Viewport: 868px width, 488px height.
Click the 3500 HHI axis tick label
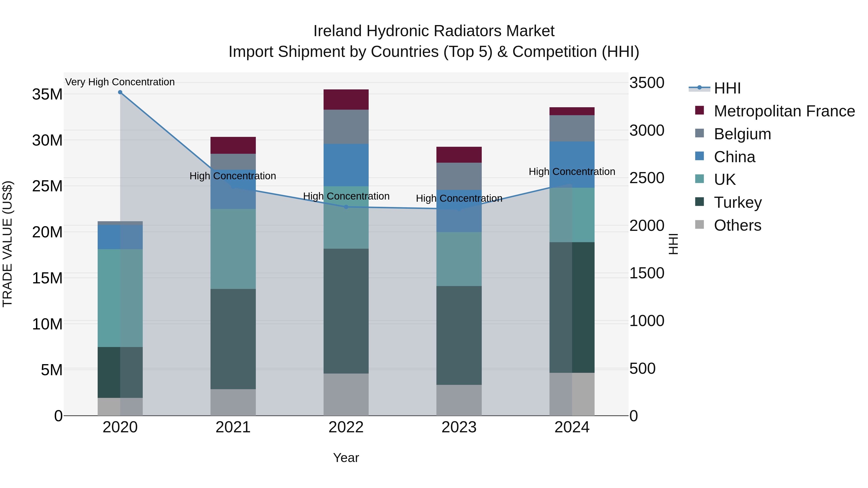(647, 83)
